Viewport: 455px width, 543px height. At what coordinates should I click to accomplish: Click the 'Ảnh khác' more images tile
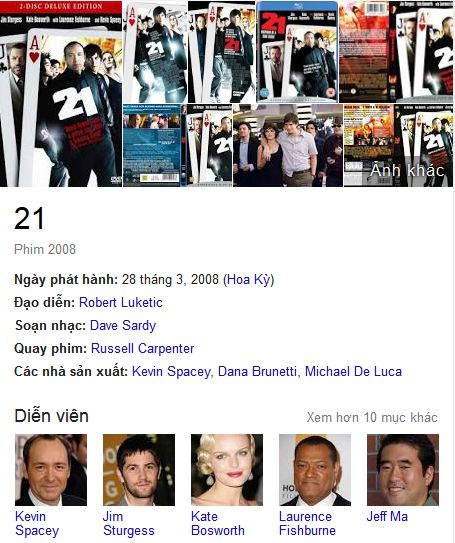[398, 145]
